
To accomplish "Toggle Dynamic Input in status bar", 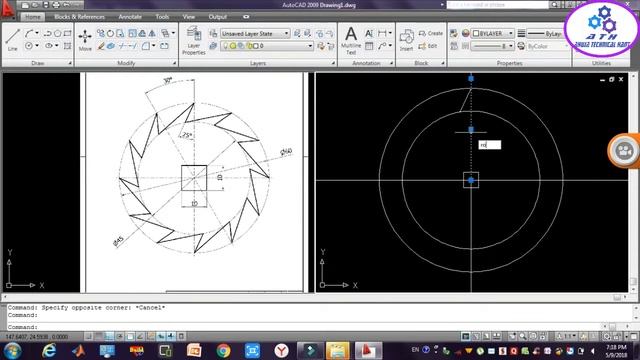I will click(161, 336).
